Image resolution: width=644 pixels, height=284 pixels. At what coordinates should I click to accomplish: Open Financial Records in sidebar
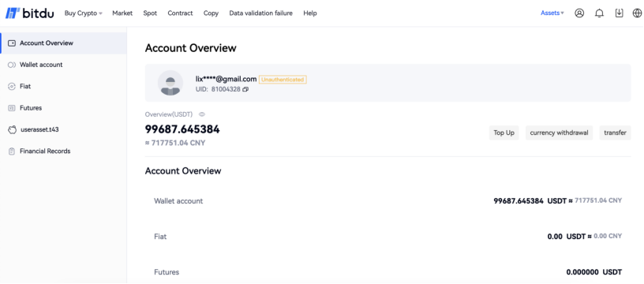(64, 151)
